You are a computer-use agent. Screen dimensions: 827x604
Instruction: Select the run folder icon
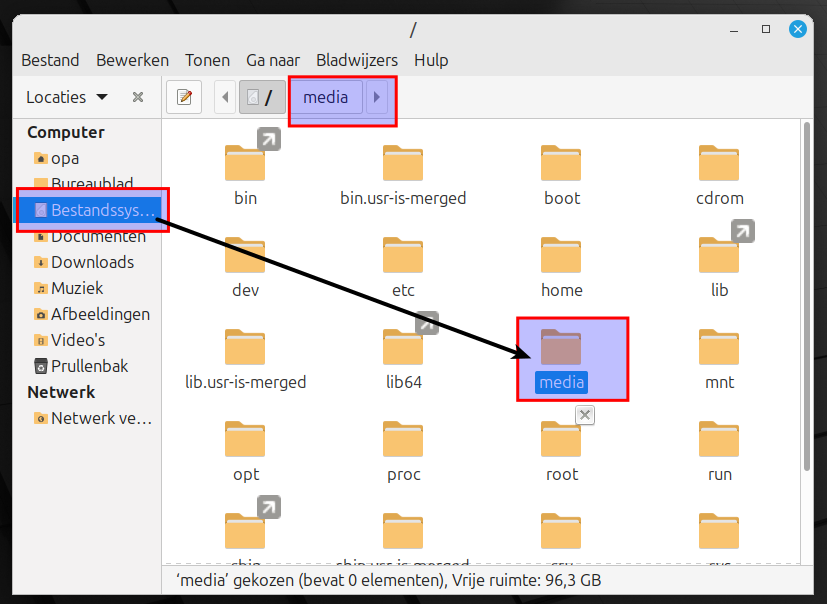coord(719,439)
